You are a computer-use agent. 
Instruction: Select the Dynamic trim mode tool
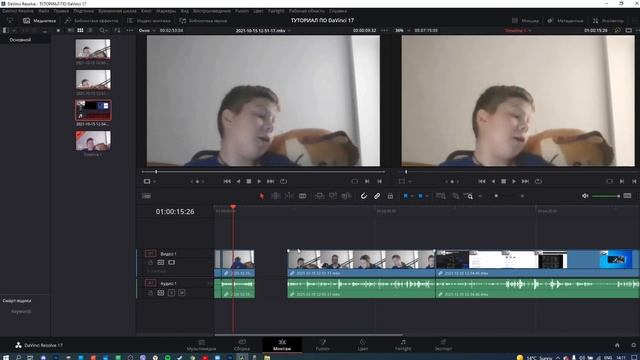[289, 196]
